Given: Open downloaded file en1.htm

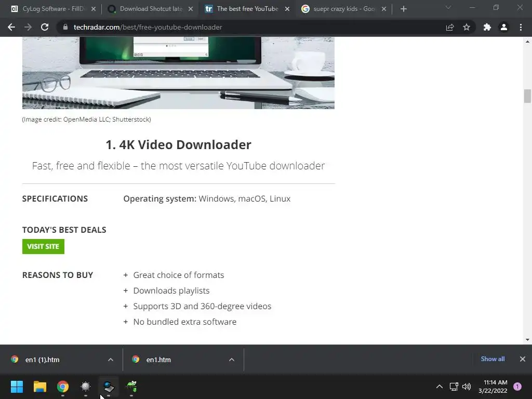Looking at the screenshot, I should pyautogui.click(x=158, y=360).
